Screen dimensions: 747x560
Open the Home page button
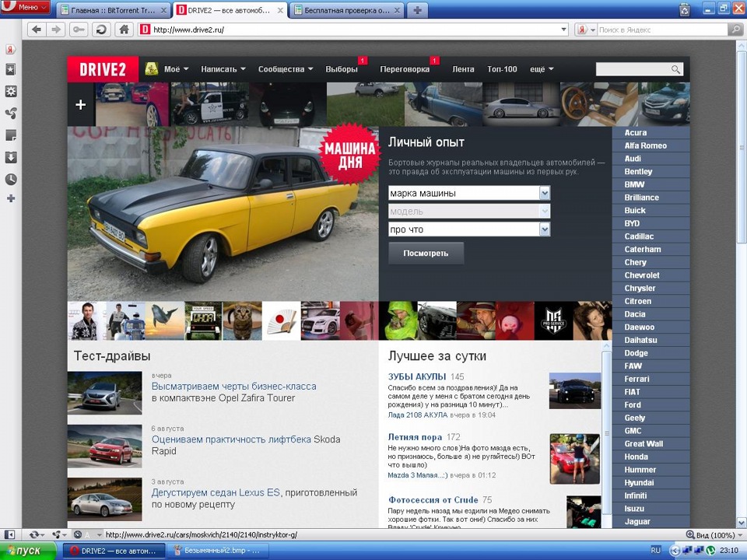click(124, 30)
